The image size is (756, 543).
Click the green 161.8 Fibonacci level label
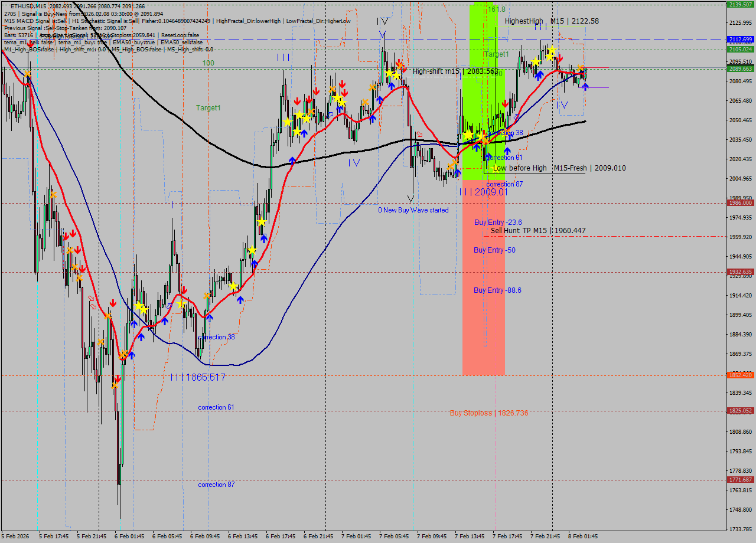496,9
